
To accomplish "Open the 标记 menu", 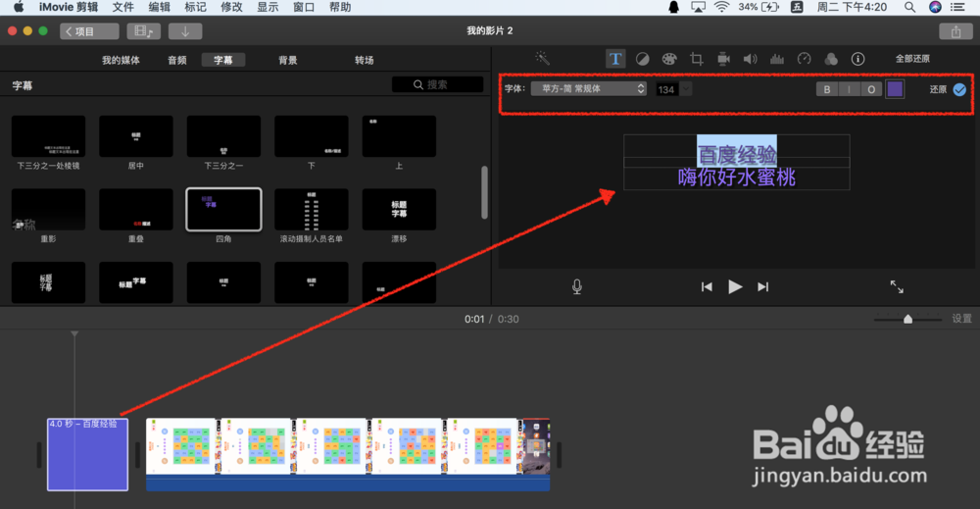I will point(196,7).
